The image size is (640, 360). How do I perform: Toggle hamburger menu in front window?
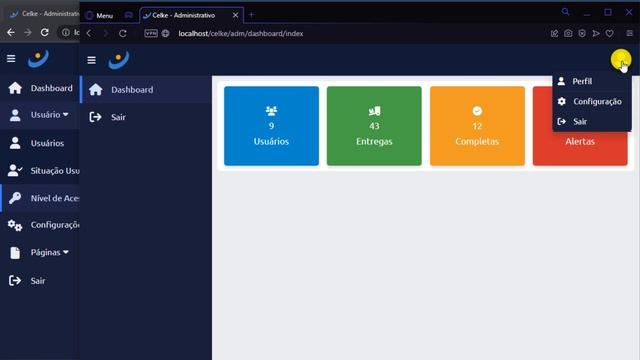pyautogui.click(x=91, y=60)
